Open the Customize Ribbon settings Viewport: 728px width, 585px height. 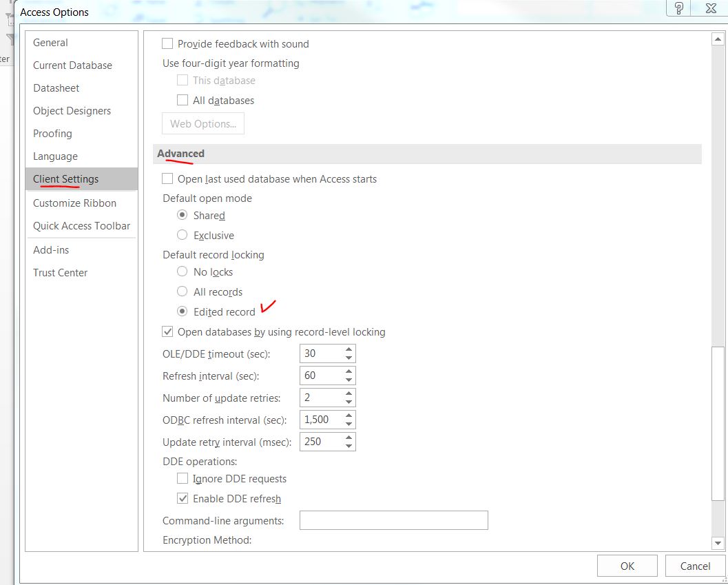(x=74, y=203)
